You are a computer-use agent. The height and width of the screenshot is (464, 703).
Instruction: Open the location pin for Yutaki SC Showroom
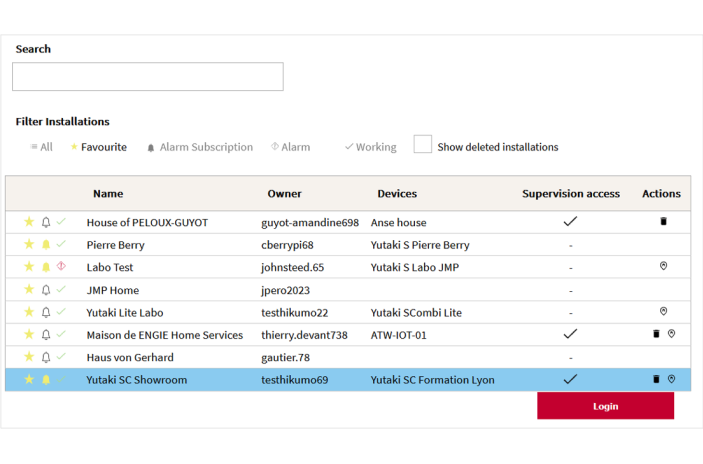pyautogui.click(x=672, y=379)
